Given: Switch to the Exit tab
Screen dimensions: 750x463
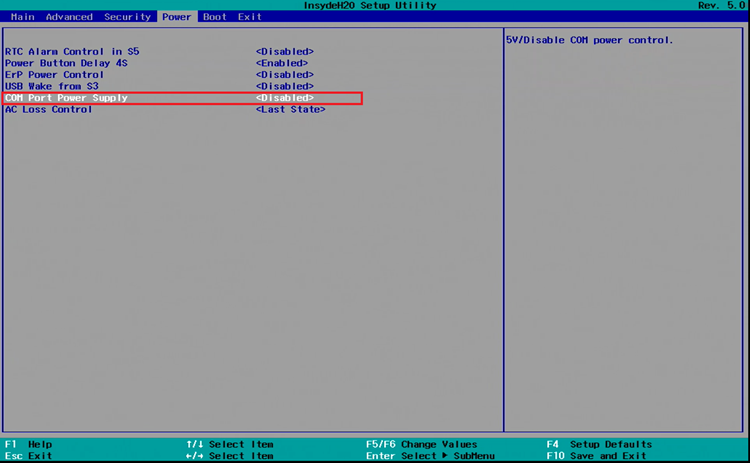Looking at the screenshot, I should [250, 17].
